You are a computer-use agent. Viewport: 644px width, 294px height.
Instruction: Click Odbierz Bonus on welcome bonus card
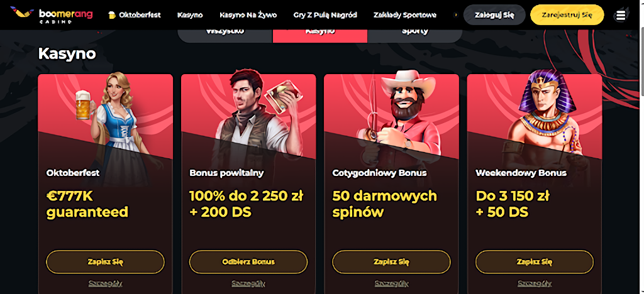coord(248,261)
